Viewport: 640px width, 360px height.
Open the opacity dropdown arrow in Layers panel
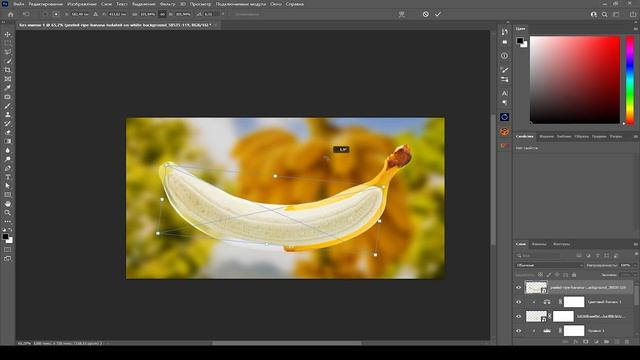pos(635,265)
